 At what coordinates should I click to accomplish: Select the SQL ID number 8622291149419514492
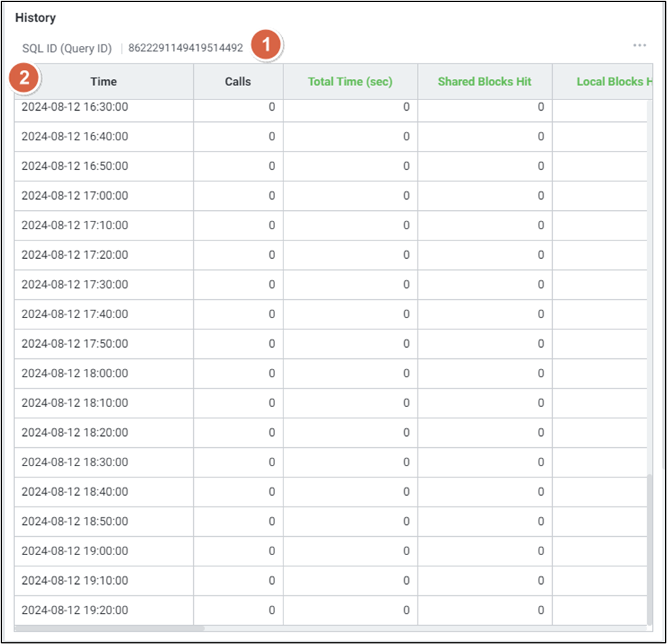coord(185,49)
